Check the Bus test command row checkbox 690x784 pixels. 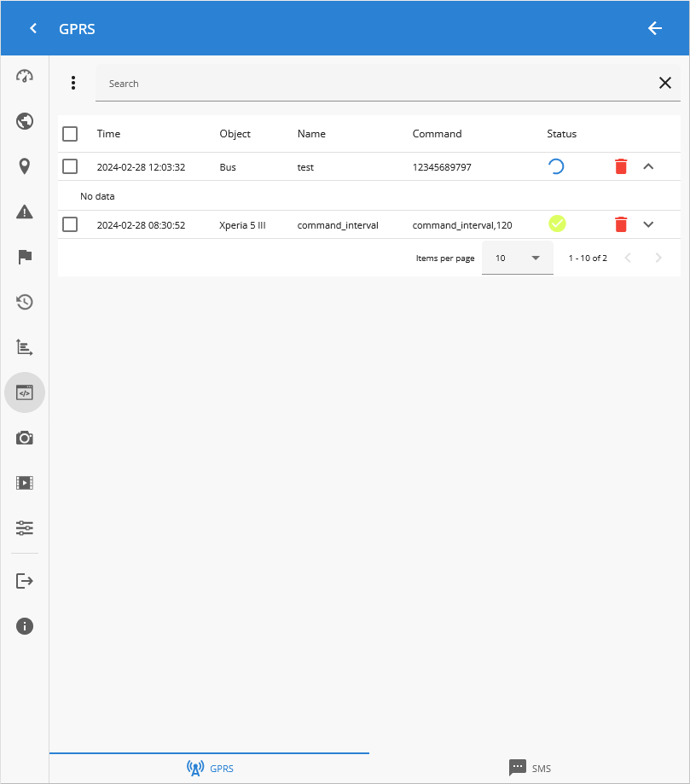coord(70,167)
